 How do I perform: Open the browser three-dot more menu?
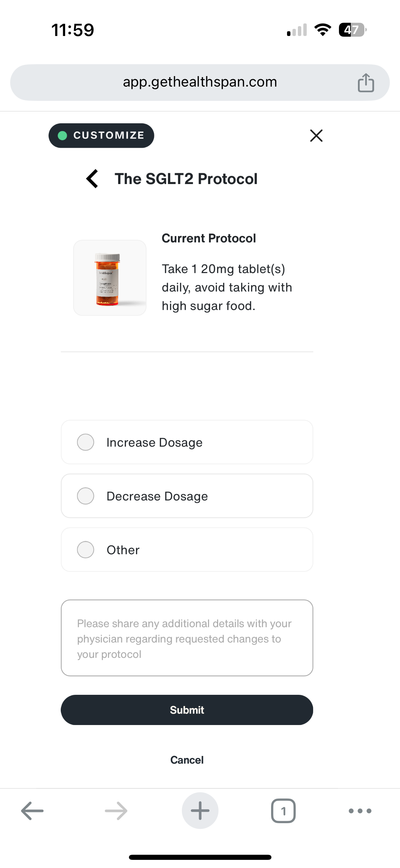[x=360, y=811]
